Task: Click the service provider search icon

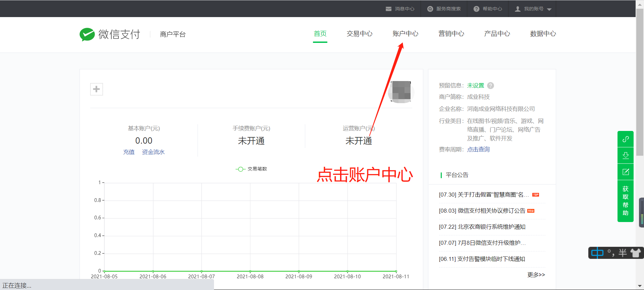Action: 430,9
